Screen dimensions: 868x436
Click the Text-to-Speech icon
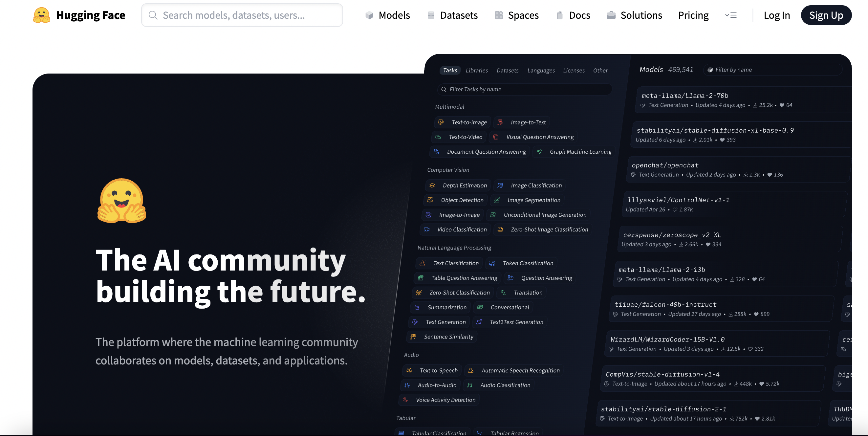[409, 370]
